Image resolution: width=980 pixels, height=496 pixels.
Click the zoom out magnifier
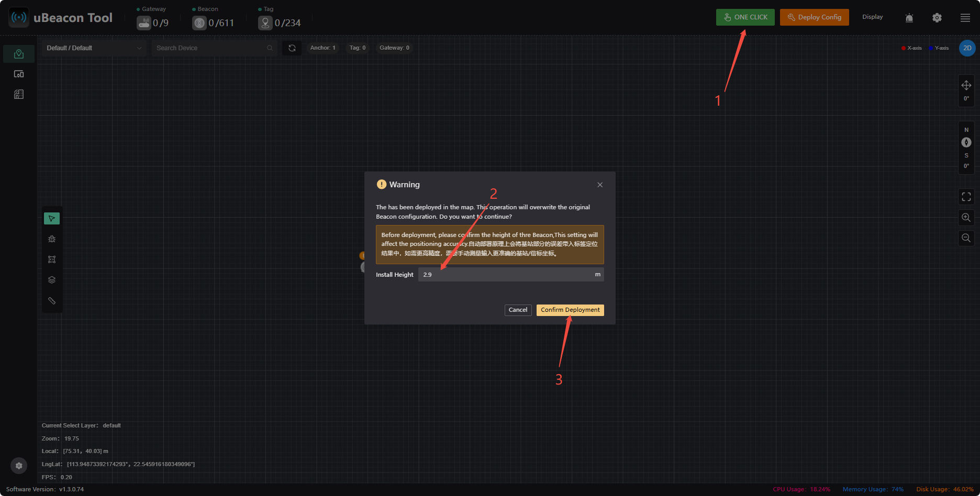pyautogui.click(x=966, y=238)
